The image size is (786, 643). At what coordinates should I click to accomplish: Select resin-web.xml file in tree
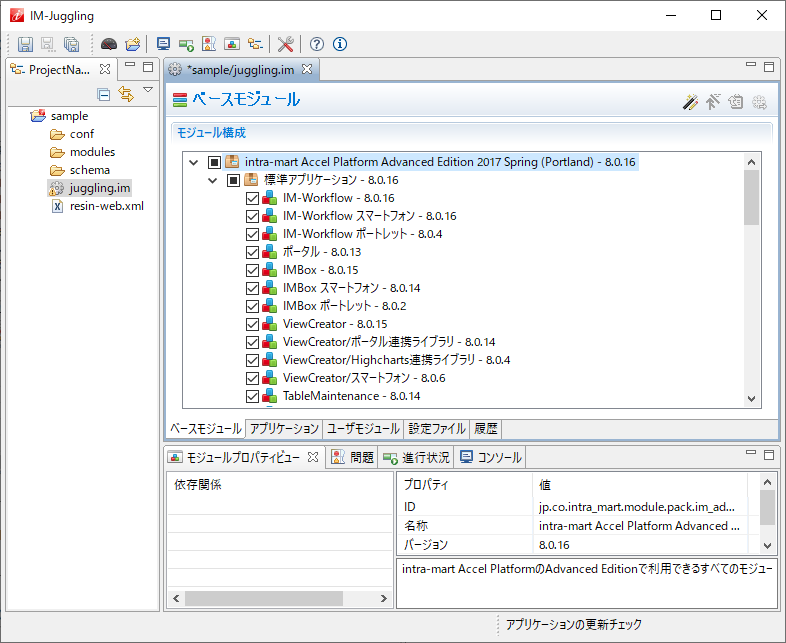107,206
